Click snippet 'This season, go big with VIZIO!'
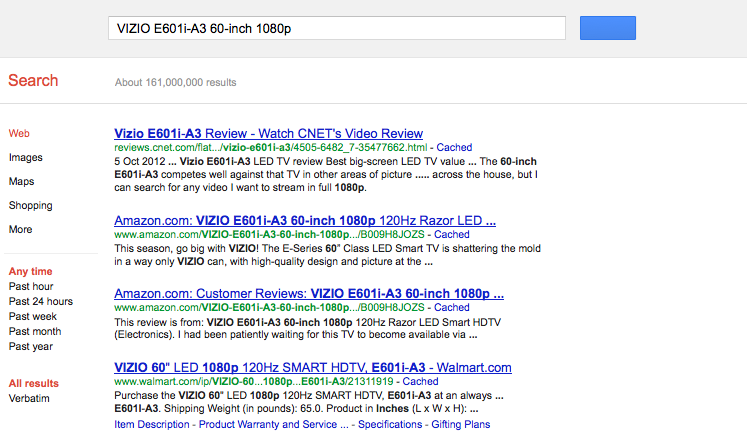 tap(186, 248)
